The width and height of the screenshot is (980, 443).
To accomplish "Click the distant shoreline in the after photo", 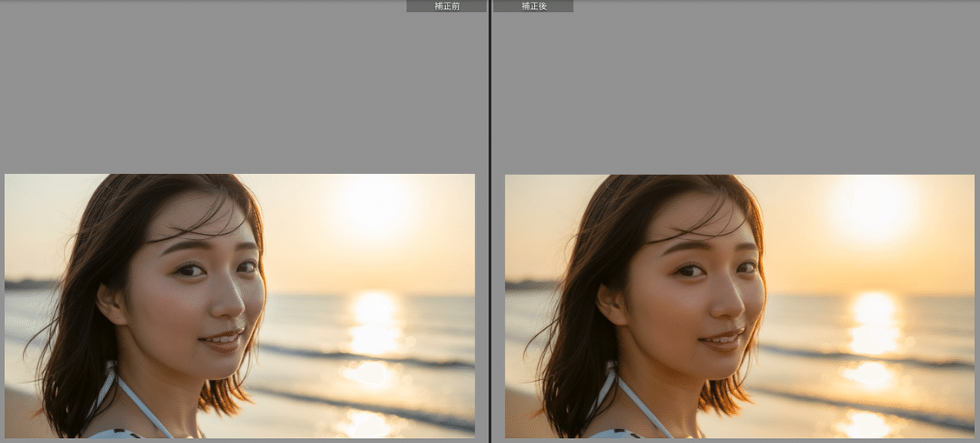I will pos(528,285).
